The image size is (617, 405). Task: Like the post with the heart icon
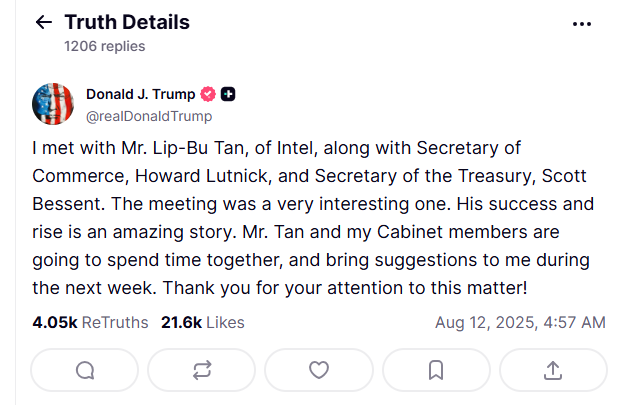(x=319, y=370)
